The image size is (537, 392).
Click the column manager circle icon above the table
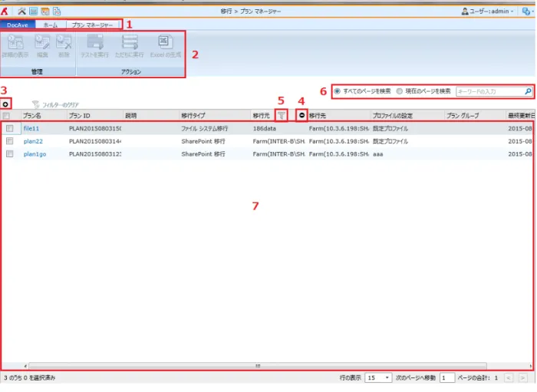click(5, 104)
